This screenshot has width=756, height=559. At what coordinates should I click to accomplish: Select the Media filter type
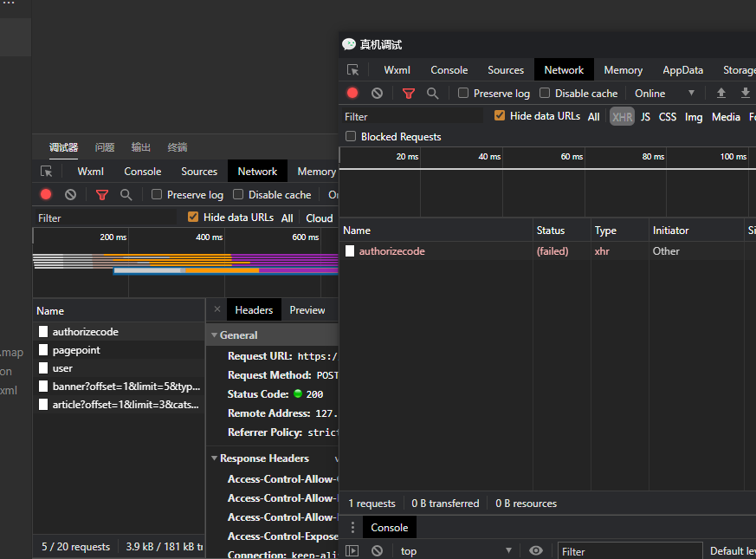(726, 117)
